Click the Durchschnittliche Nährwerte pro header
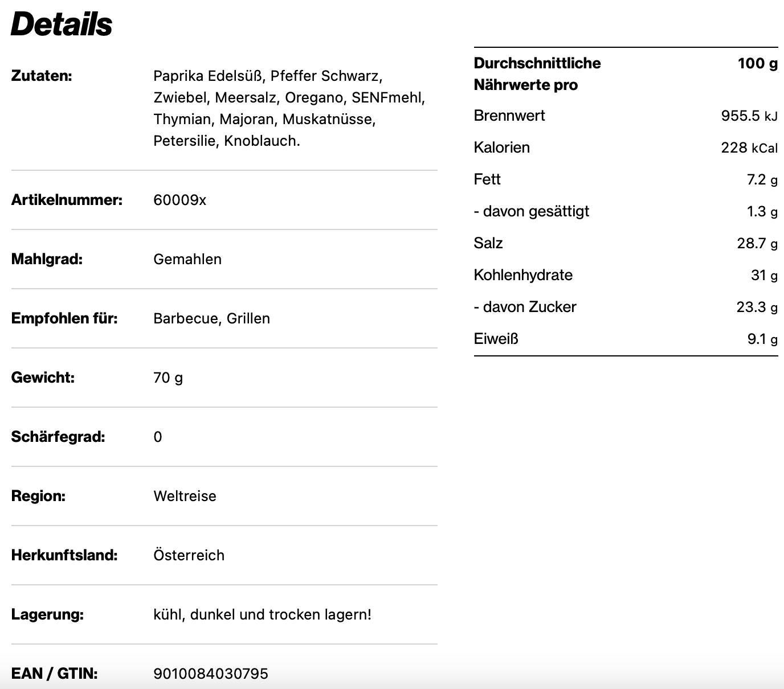This screenshot has width=784, height=689. pyautogui.click(x=537, y=74)
